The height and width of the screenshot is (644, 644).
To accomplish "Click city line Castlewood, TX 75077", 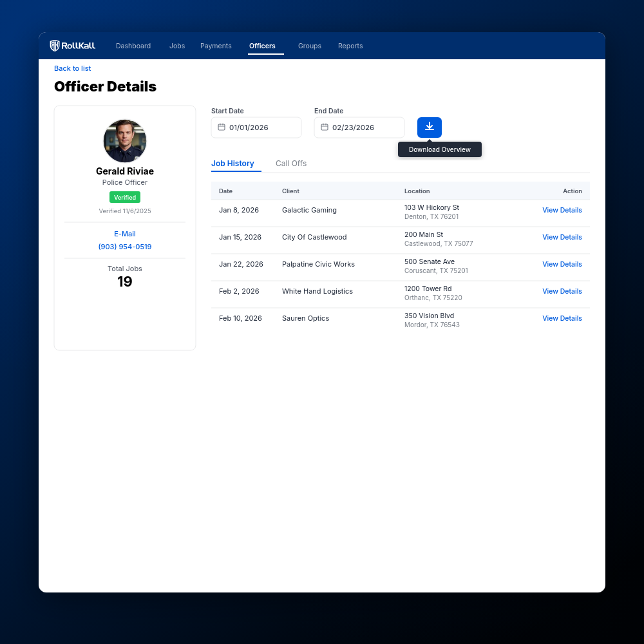I will coord(439,243).
